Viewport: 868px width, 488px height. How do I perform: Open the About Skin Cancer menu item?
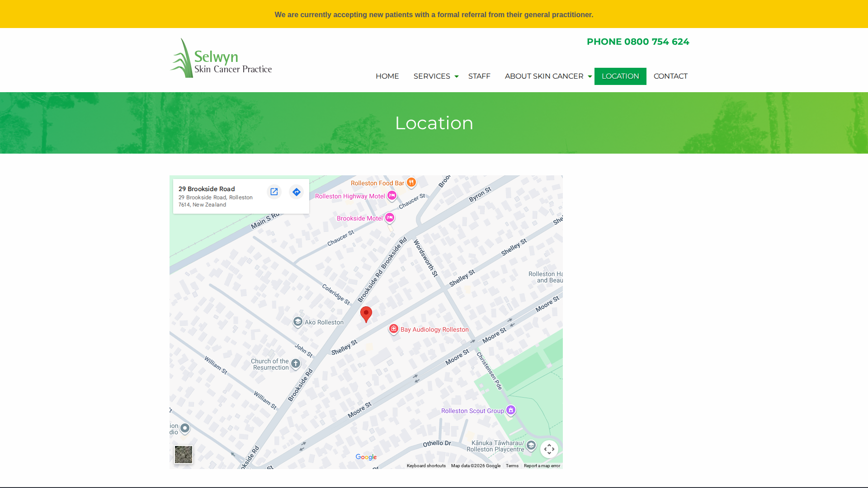click(x=544, y=76)
